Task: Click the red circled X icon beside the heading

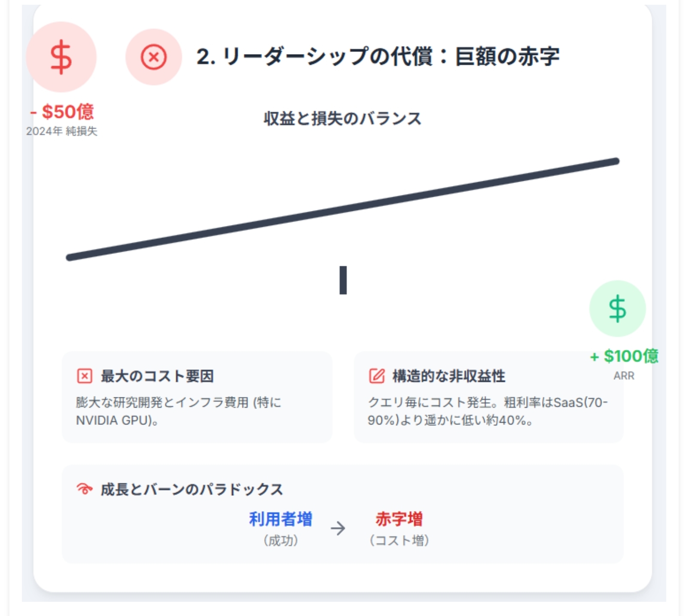Action: tap(153, 57)
